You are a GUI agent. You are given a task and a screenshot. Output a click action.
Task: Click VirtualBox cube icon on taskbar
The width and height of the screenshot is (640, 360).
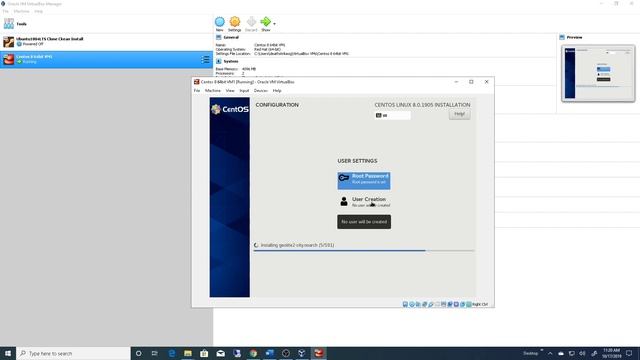click(x=302, y=353)
